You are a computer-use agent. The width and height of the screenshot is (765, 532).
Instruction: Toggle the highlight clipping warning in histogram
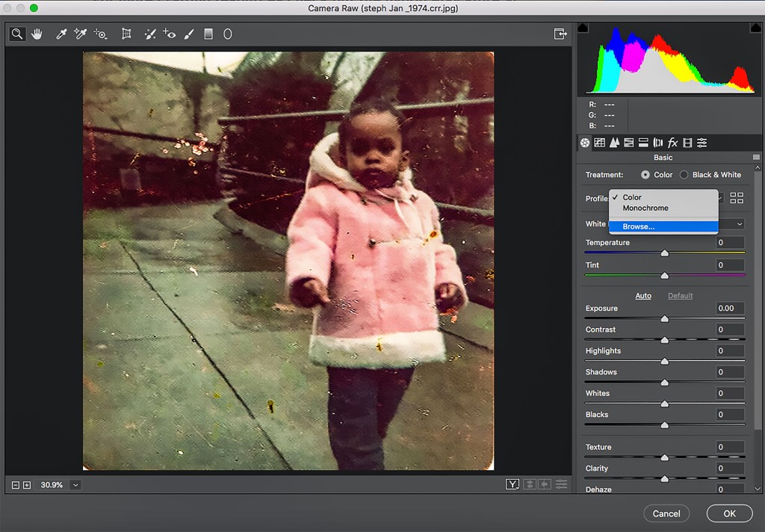tap(755, 28)
